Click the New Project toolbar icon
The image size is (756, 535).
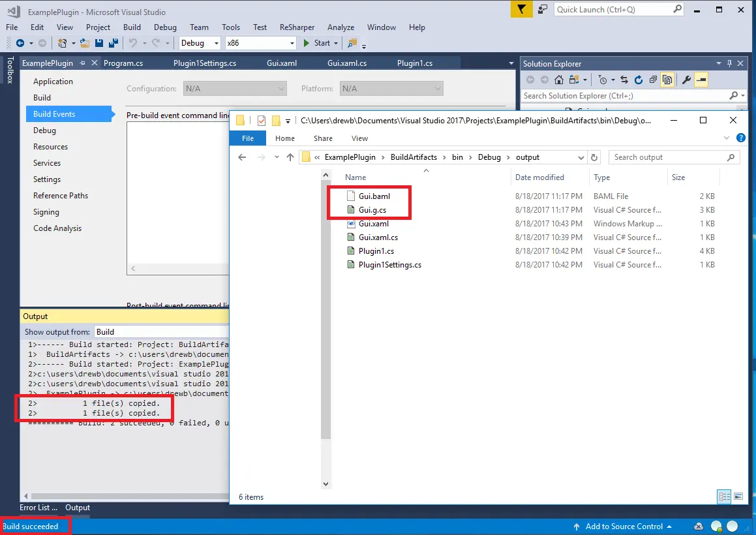point(62,43)
